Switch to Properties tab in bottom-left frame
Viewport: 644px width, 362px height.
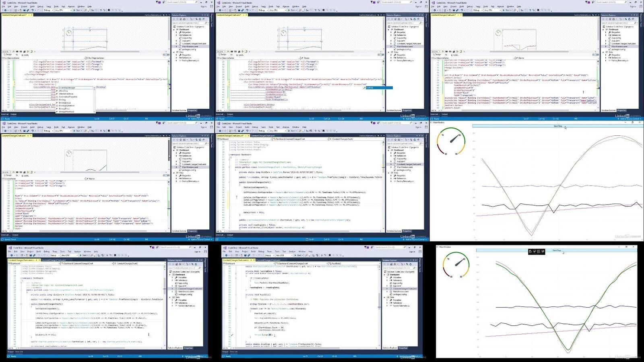pyautogui.click(x=188, y=348)
